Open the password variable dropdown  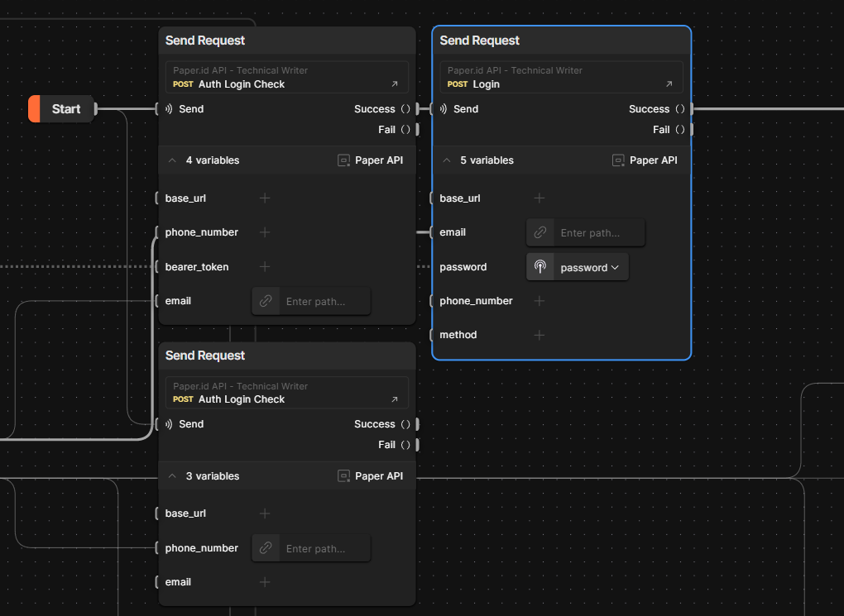(x=590, y=267)
